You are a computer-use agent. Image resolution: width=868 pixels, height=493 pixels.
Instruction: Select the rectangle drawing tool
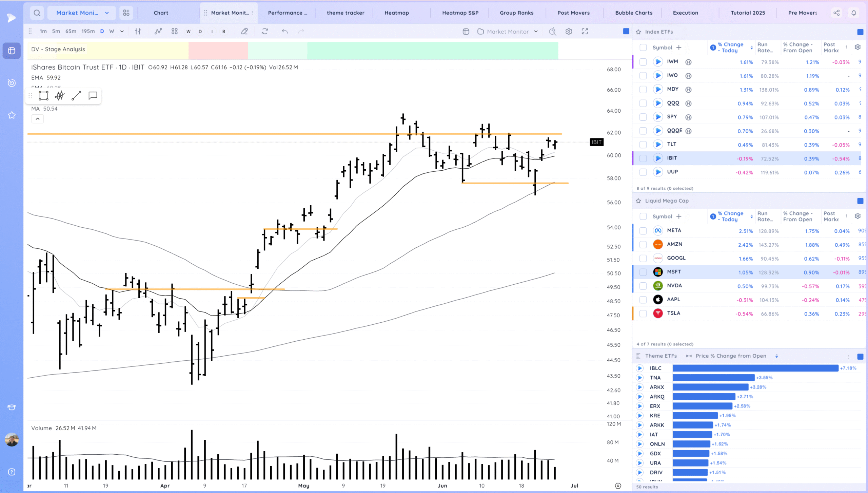click(43, 96)
